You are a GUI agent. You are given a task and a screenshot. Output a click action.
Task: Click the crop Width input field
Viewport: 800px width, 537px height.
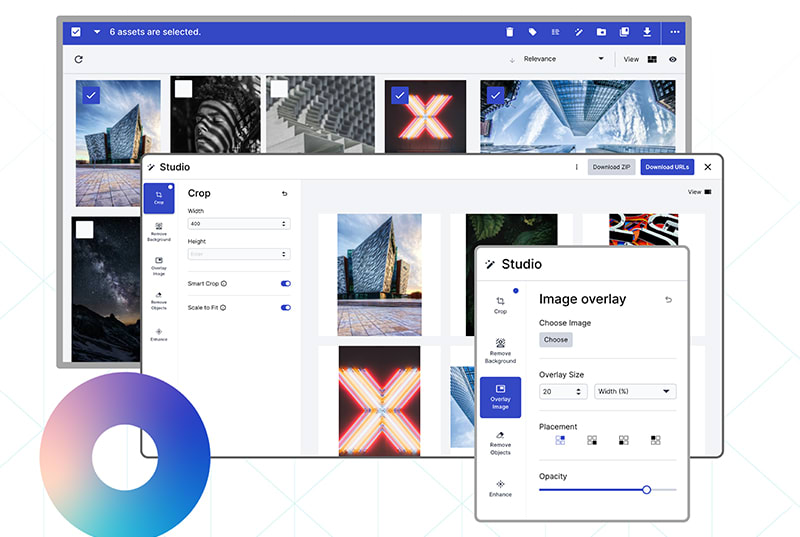(x=238, y=224)
